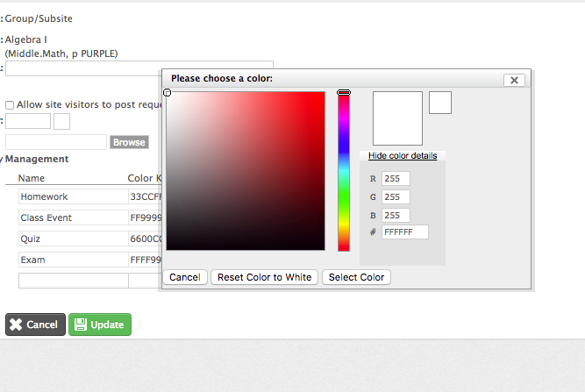Enable Allow site visitors to post checkbox
The width and height of the screenshot is (585, 392).
[10, 104]
